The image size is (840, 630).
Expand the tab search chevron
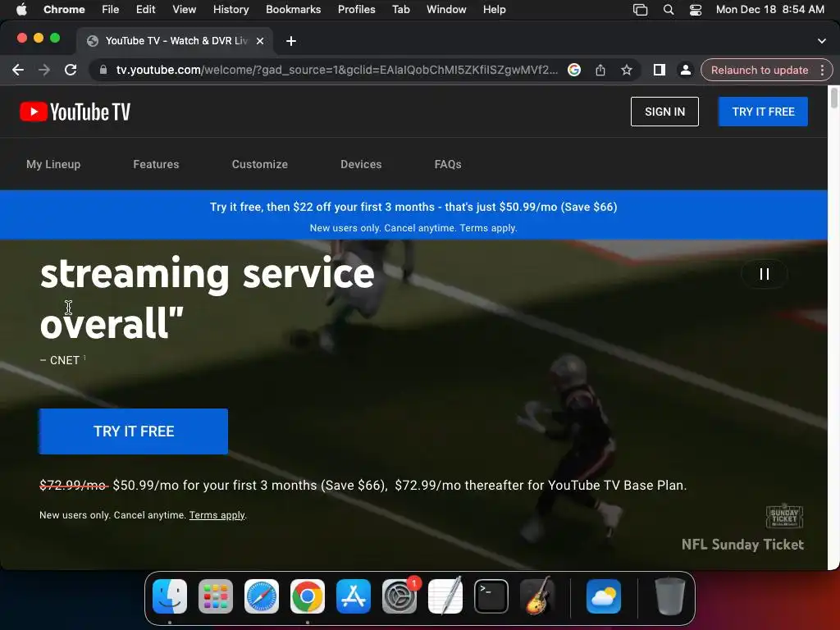coord(821,41)
